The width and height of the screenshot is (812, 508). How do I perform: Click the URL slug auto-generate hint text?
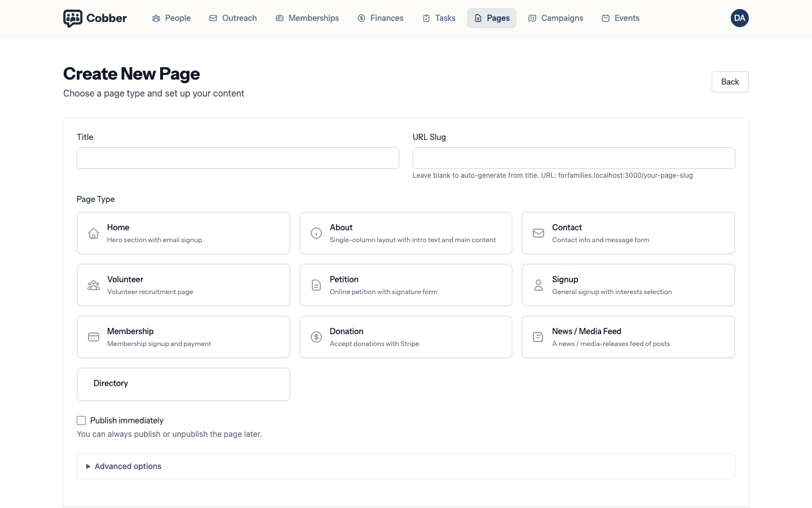click(x=553, y=176)
